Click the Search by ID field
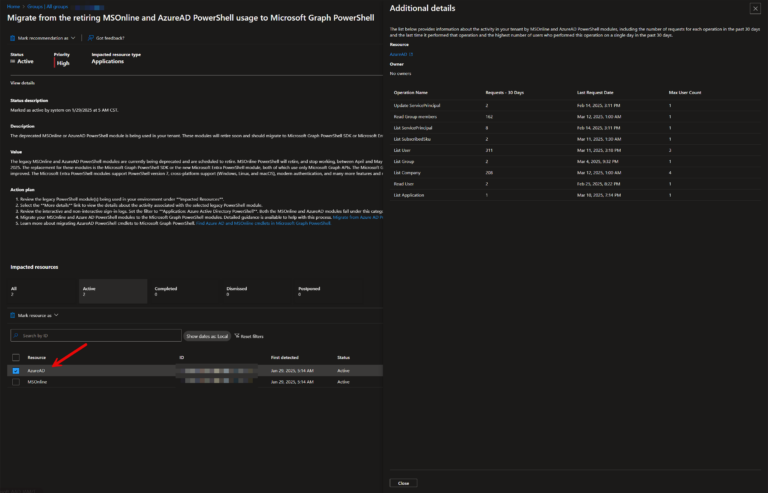This screenshot has height=493, width=768. click(x=96, y=336)
